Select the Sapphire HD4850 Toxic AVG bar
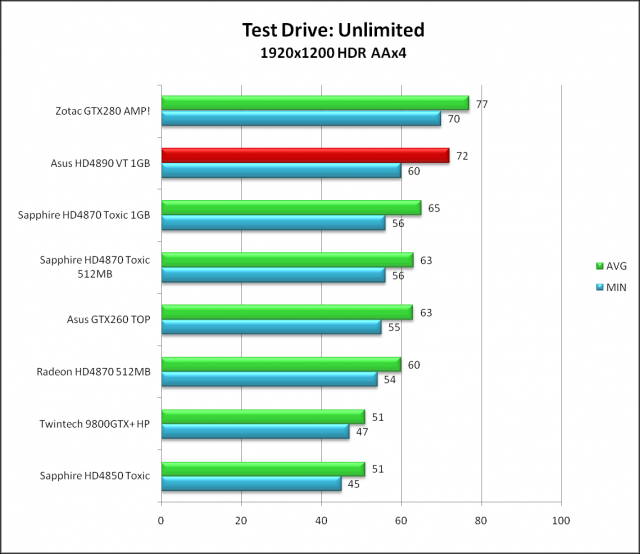 coord(263,469)
